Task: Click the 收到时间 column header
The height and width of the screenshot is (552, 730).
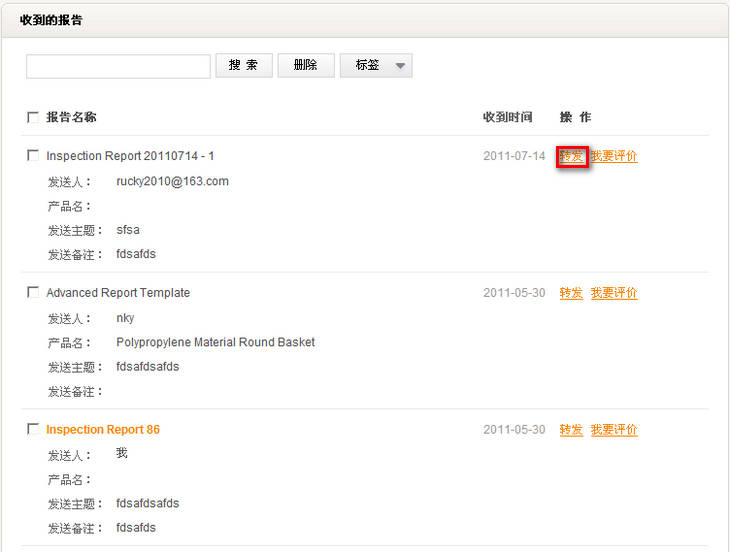Action: (x=507, y=118)
